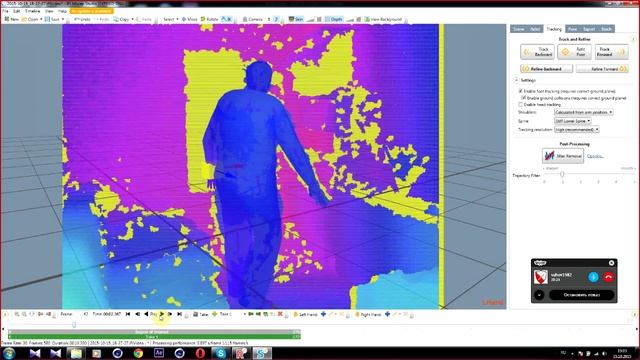Click the Copy toolbar button
This screenshot has width=640, height=360.
(x=121, y=19)
